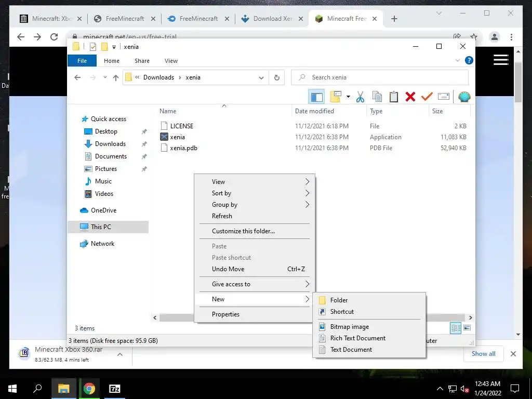Open the Chrome profile avatar

[x=495, y=37]
